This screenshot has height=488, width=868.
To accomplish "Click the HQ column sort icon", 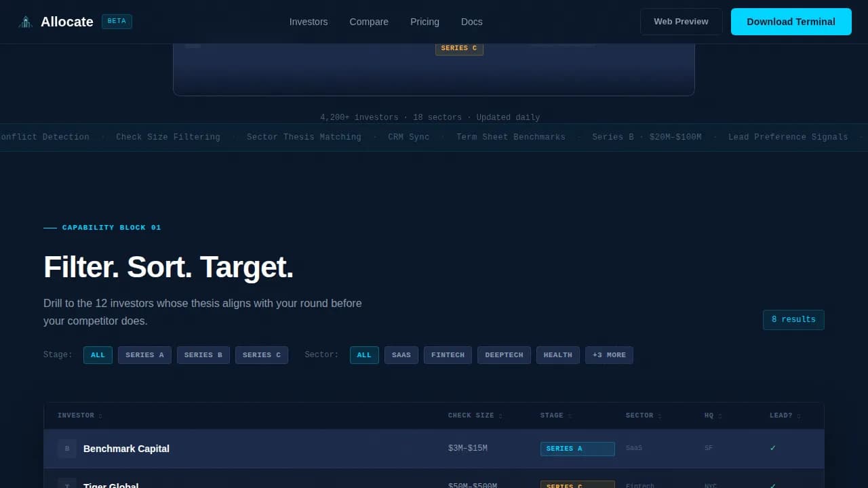I will pyautogui.click(x=720, y=415).
